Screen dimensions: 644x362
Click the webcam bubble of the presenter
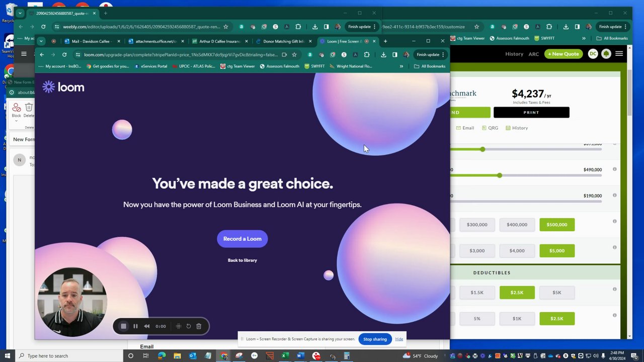(72, 302)
